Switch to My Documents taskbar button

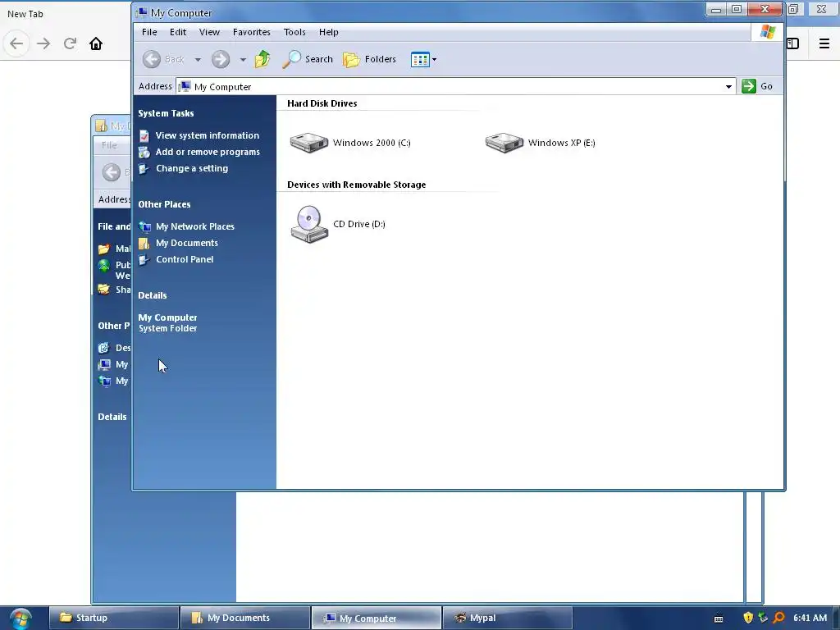point(245,618)
